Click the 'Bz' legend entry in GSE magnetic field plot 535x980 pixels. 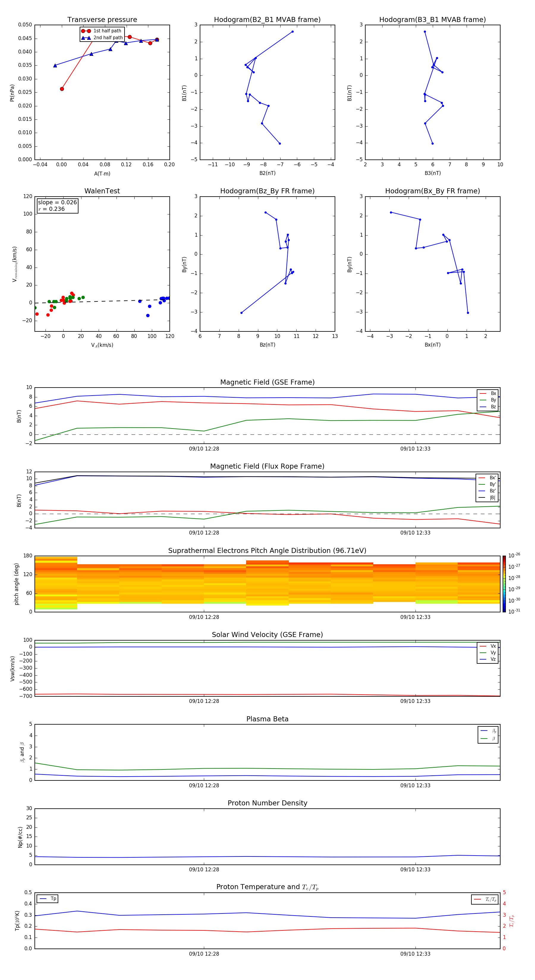point(488,407)
